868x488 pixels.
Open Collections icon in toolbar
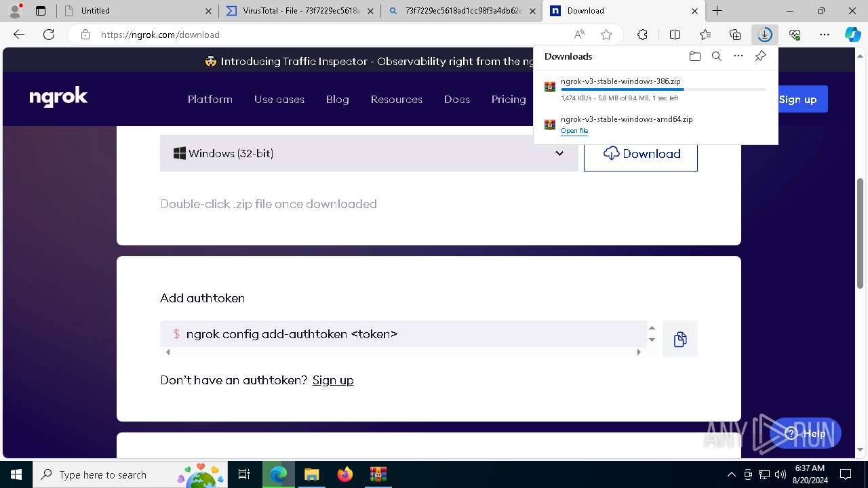[x=735, y=35]
